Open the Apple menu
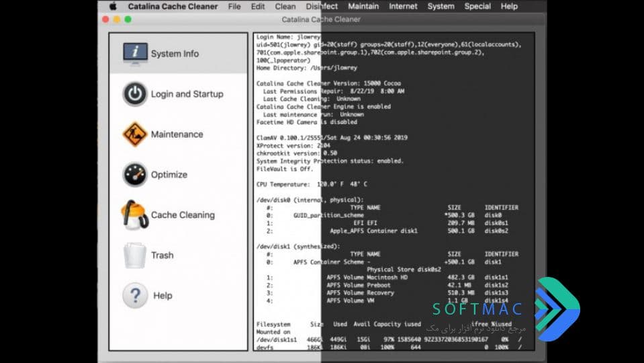Screen dimensions: 644x363 click(x=113, y=6)
